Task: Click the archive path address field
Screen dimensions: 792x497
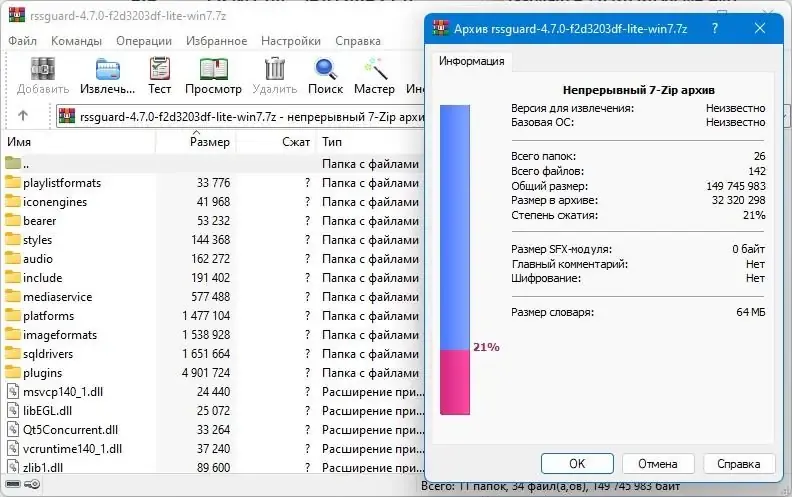Action: pyautogui.click(x=240, y=117)
